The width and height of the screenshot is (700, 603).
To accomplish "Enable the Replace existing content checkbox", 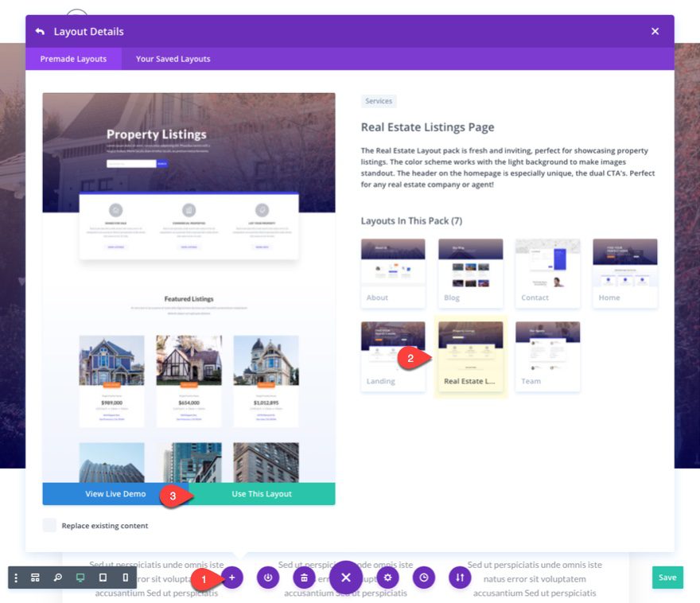I will pos(49,525).
